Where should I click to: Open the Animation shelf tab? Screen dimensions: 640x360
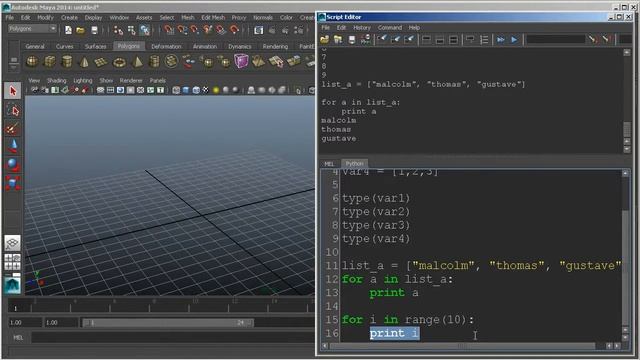[204, 47]
